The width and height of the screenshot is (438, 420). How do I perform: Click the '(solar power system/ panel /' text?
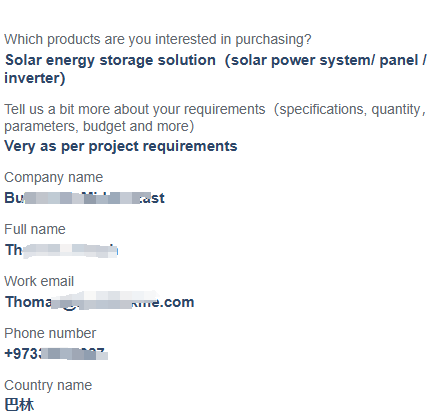coord(325,60)
